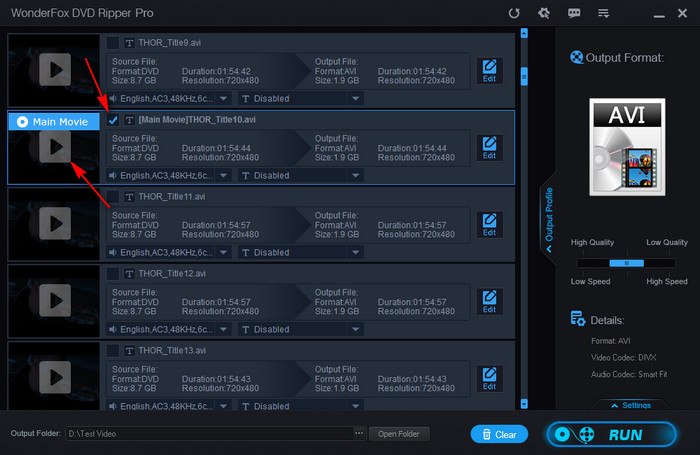Play preview of Main Movie THOR_Title10
Viewport: 700px width, 455px height.
click(x=55, y=146)
